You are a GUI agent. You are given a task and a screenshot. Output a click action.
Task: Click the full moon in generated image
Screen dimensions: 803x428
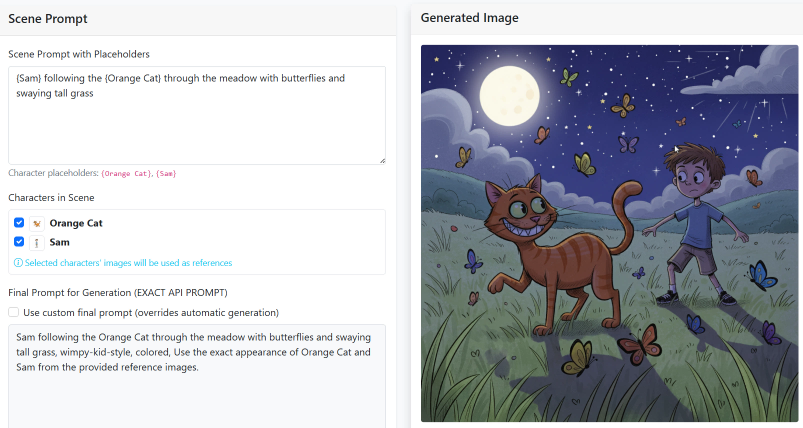click(x=510, y=94)
